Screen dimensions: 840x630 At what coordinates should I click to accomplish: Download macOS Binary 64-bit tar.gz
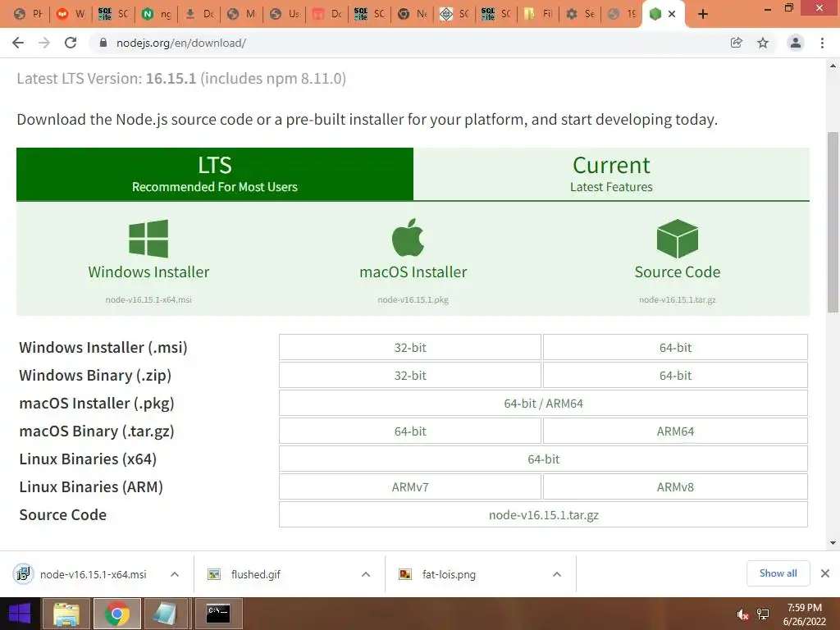pos(410,431)
